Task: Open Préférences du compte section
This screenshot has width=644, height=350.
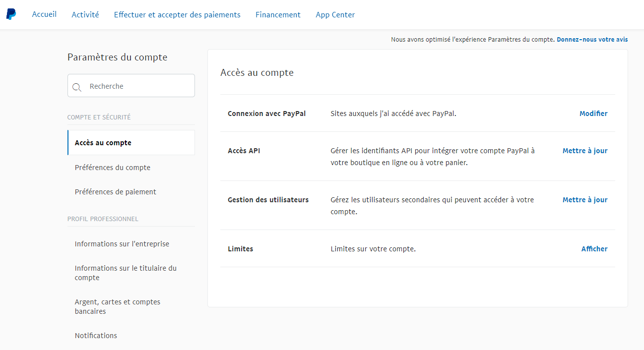Action: click(x=113, y=168)
